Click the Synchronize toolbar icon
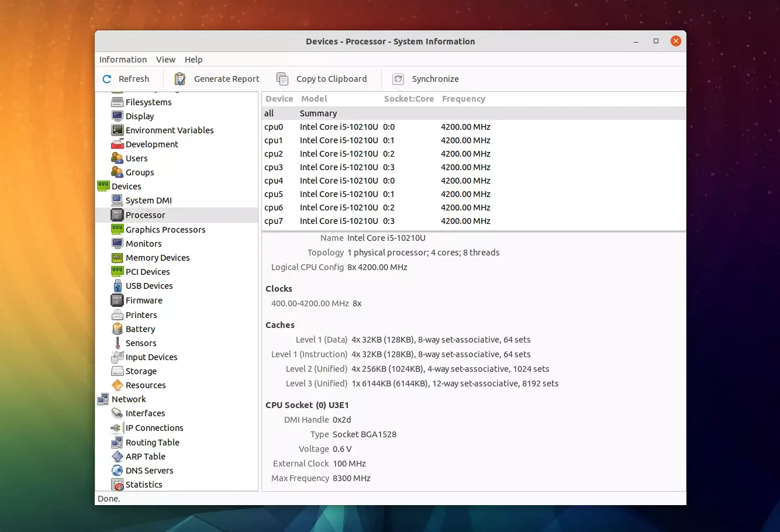 398,79
